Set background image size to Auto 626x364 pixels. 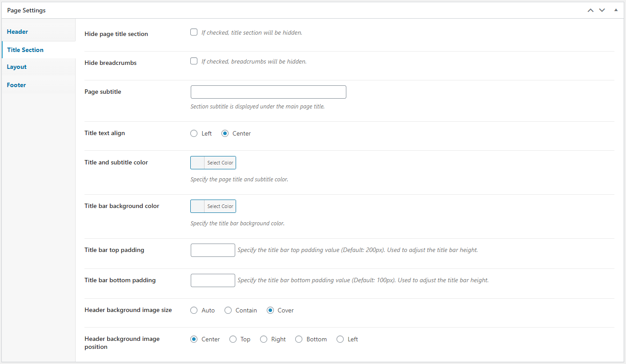pyautogui.click(x=194, y=310)
